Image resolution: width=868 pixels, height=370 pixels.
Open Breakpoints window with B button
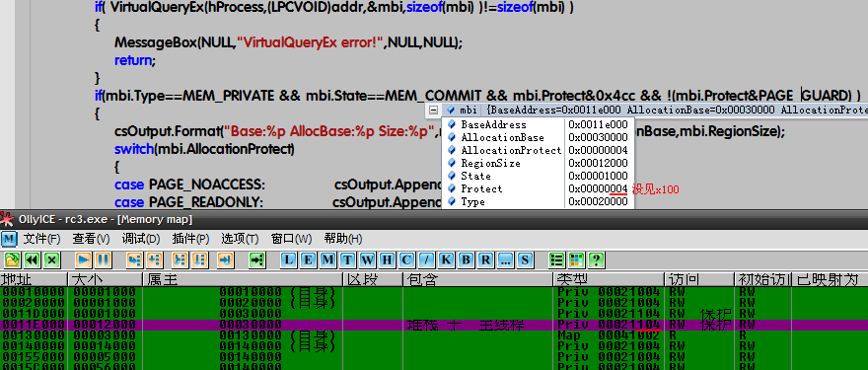point(467,259)
